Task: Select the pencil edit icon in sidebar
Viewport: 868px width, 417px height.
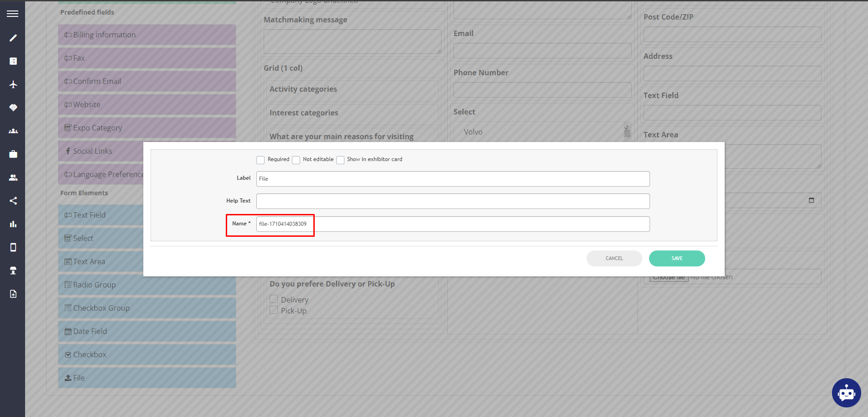Action: coord(13,38)
